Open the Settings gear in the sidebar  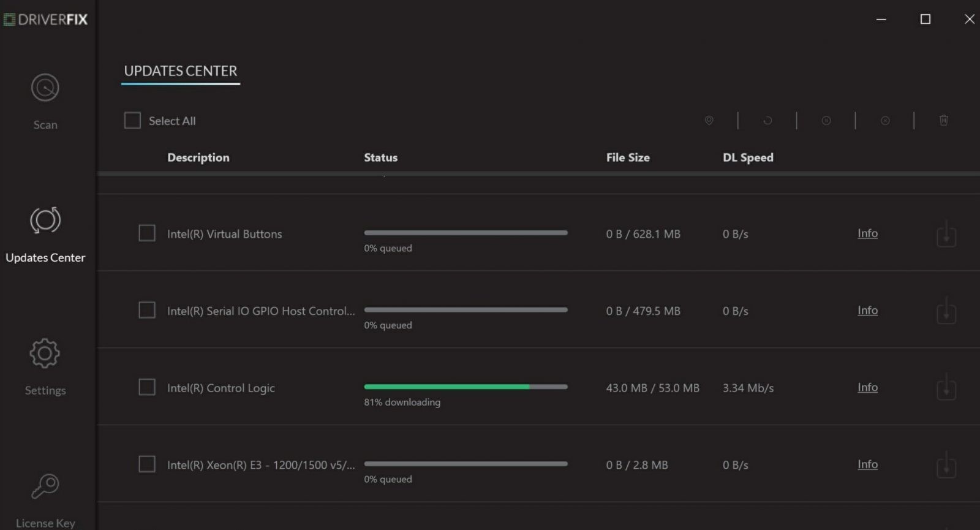45,354
